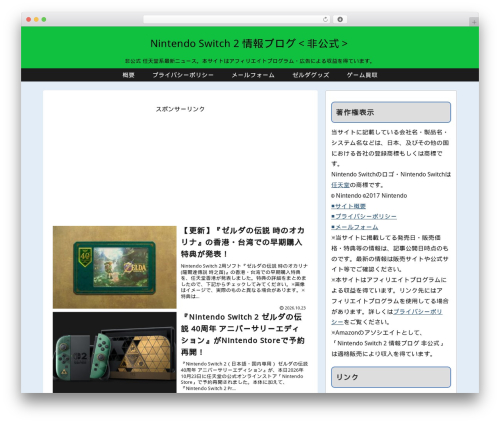
Task: Click the スポンサーリンク label
Action: [x=180, y=109]
